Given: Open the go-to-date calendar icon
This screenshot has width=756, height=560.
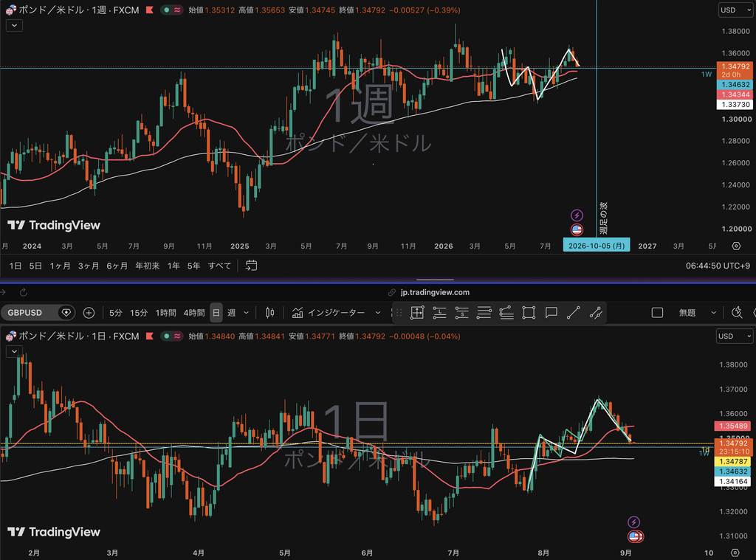Looking at the screenshot, I should click(251, 266).
